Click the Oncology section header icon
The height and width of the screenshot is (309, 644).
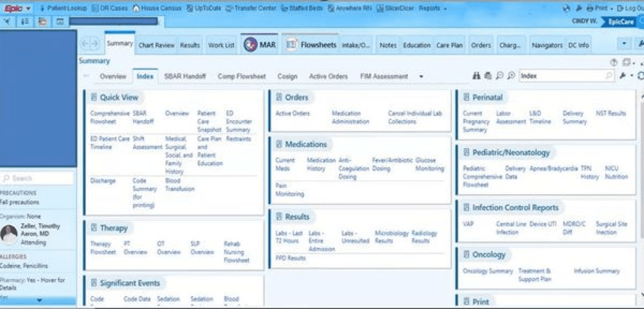(x=466, y=254)
